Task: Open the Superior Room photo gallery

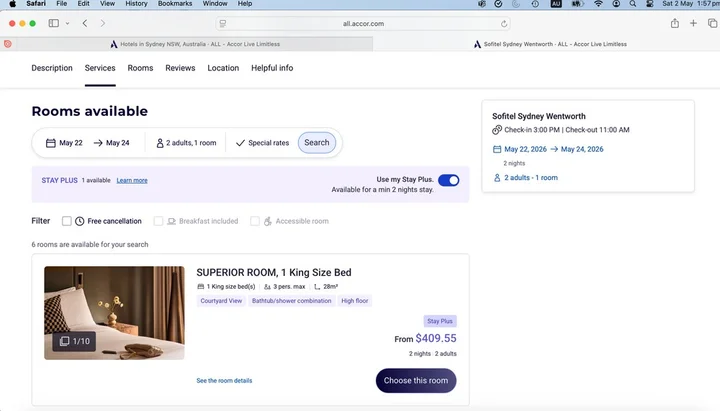Action: pos(114,313)
